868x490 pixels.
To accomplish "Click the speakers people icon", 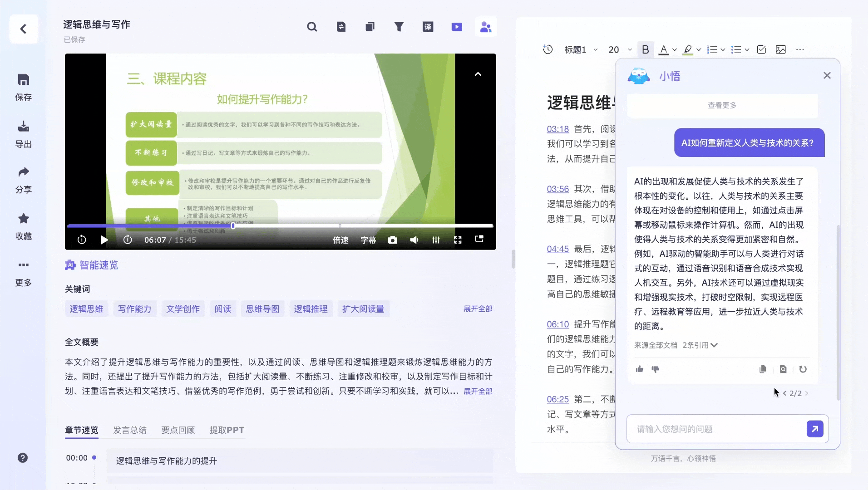I will coord(486,27).
